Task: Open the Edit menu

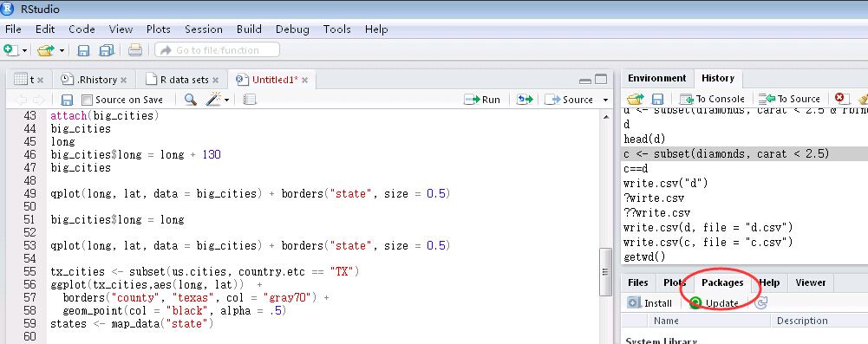Action: [45, 29]
